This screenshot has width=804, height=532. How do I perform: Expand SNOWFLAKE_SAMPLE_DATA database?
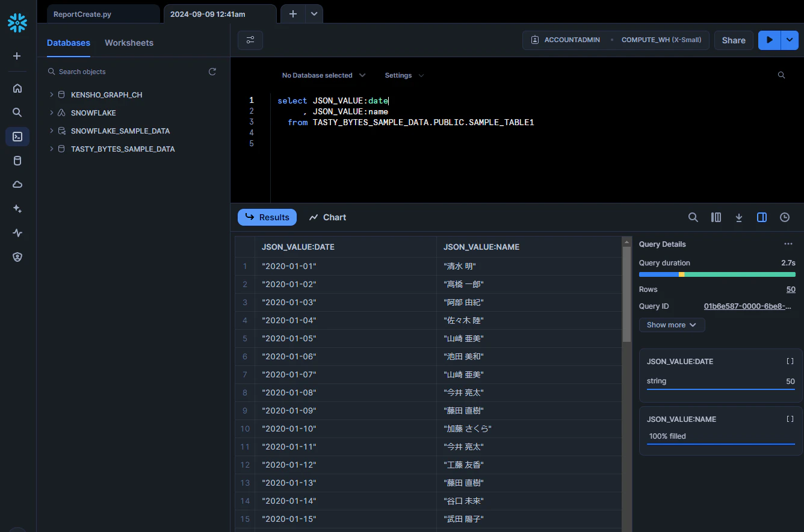pos(52,131)
